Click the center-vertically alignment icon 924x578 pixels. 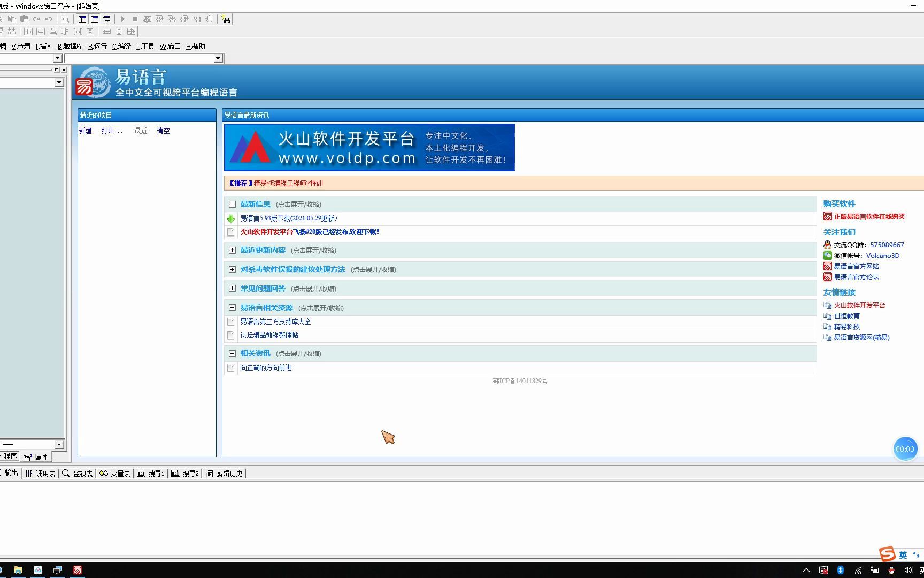tap(41, 32)
